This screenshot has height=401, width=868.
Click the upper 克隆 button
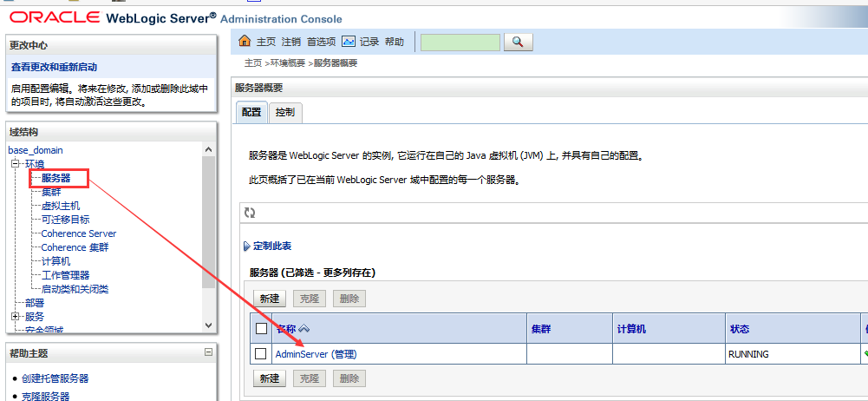(x=310, y=299)
